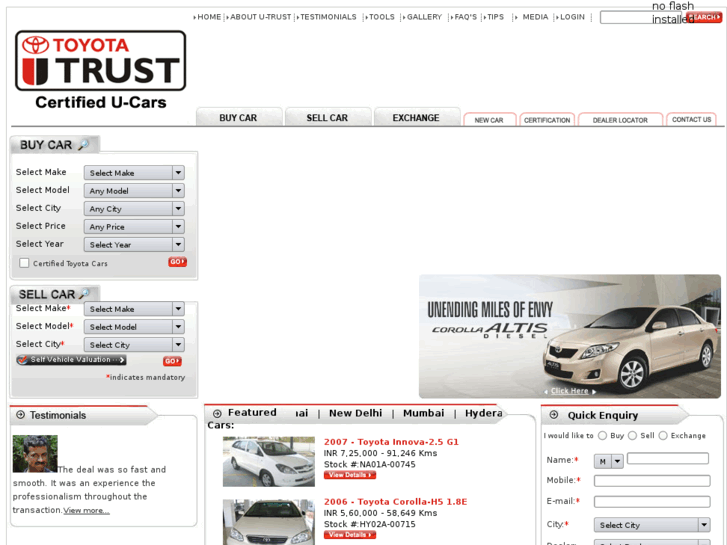
Task: Open the DEALER LOCATOR tab
Action: pos(620,119)
